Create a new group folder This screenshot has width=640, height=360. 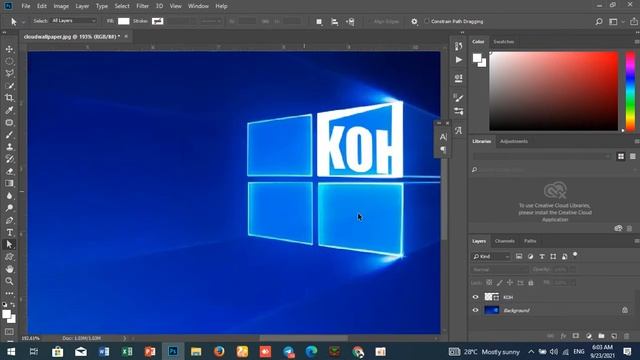pyautogui.click(x=601, y=336)
